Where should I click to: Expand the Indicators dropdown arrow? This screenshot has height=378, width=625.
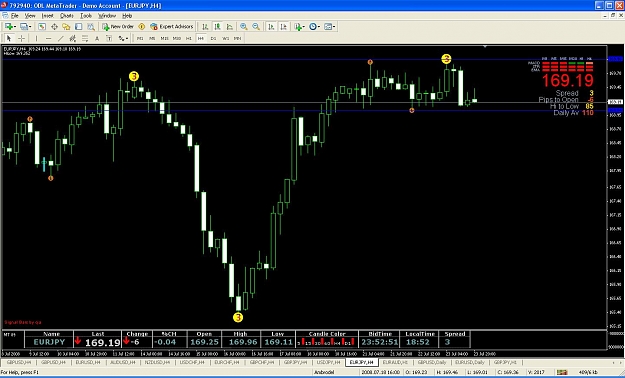[304, 27]
